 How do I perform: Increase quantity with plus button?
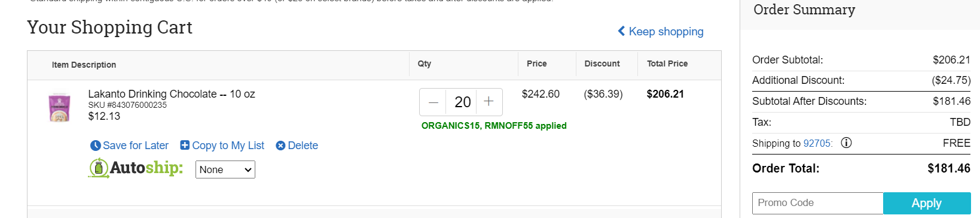489,102
